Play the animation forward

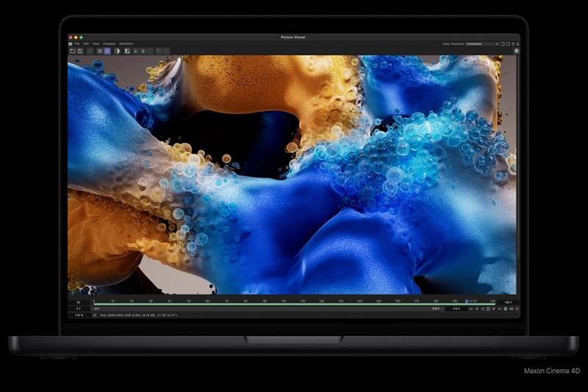[x=494, y=309]
